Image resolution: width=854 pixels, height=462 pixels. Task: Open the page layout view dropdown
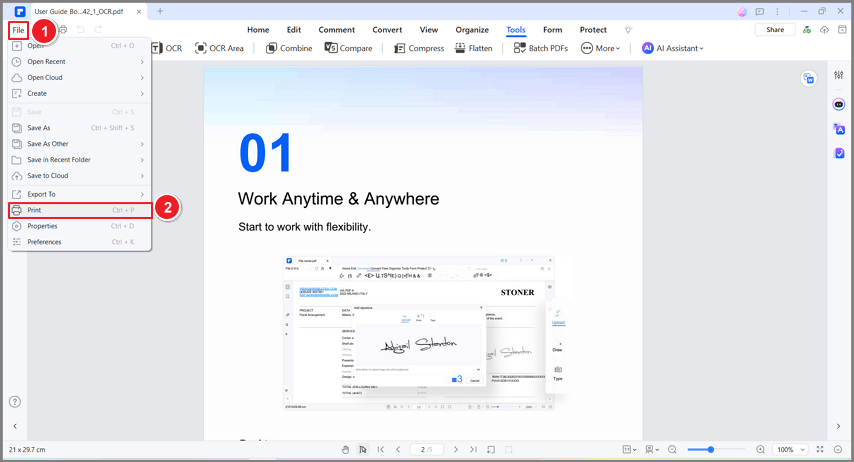point(652,449)
